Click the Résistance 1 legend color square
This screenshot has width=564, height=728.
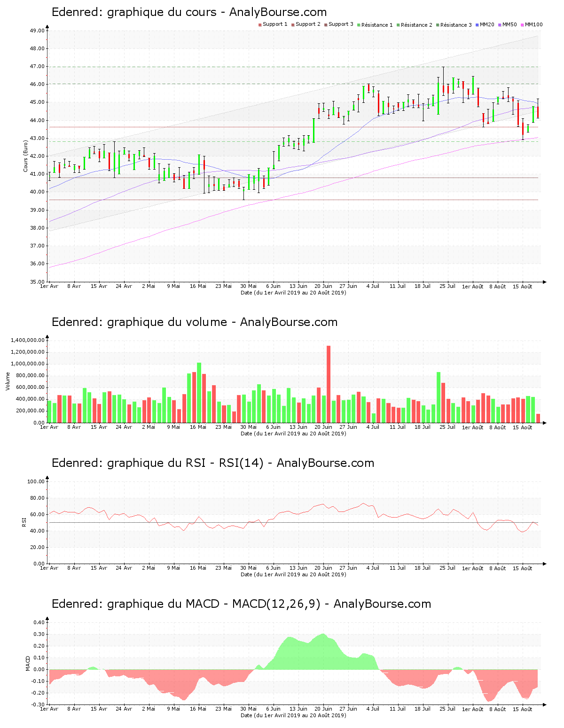(x=359, y=24)
